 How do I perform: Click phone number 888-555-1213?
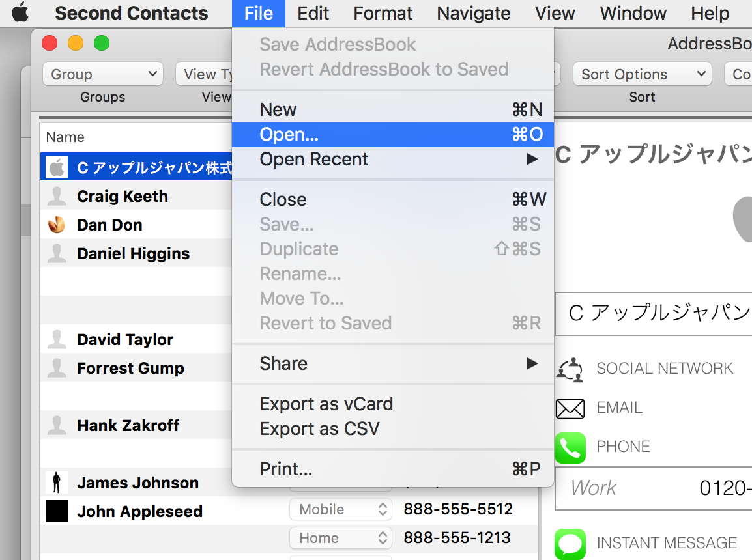click(457, 538)
